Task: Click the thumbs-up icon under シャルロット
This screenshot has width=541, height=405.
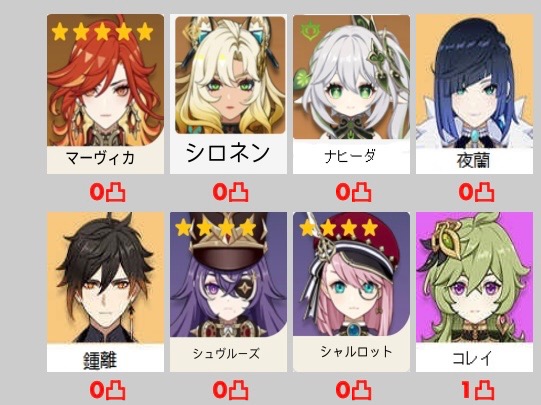Action: (x=362, y=390)
